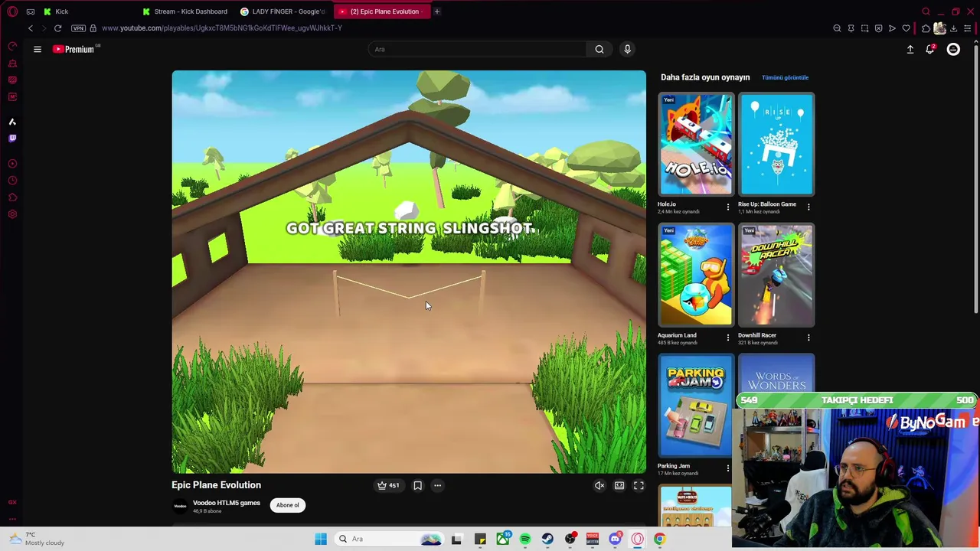This screenshot has width=980, height=551.
Task: Open the Rise Up: Balloon Game thumbnail
Action: tap(776, 145)
